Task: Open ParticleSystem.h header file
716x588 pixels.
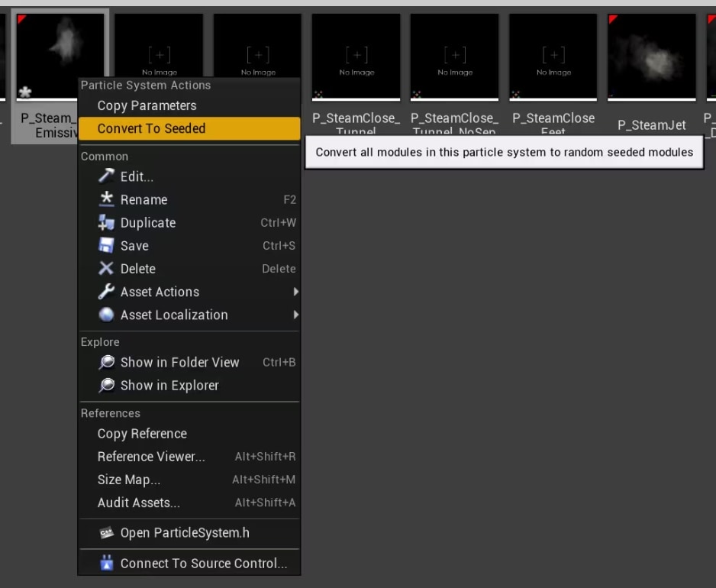Action: (185, 533)
